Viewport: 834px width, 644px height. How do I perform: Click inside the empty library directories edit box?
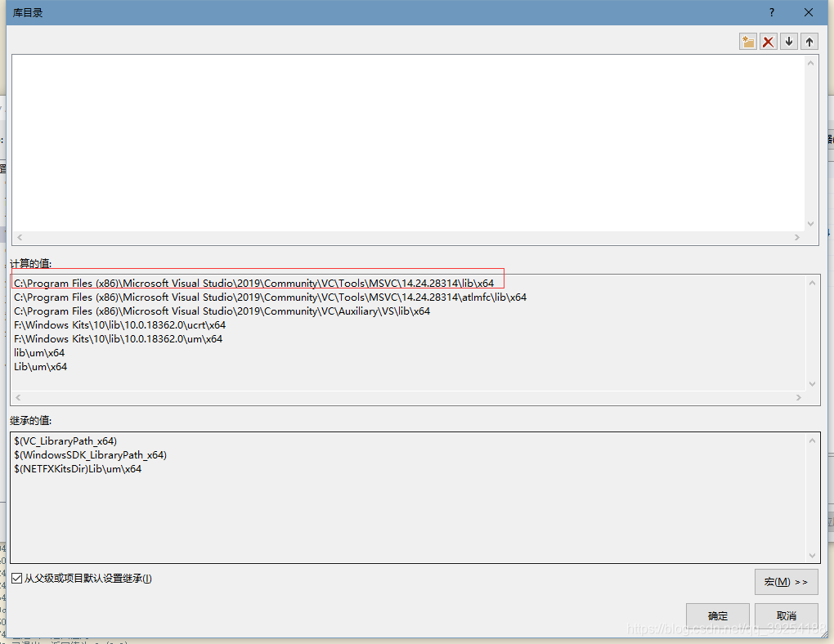(408, 142)
